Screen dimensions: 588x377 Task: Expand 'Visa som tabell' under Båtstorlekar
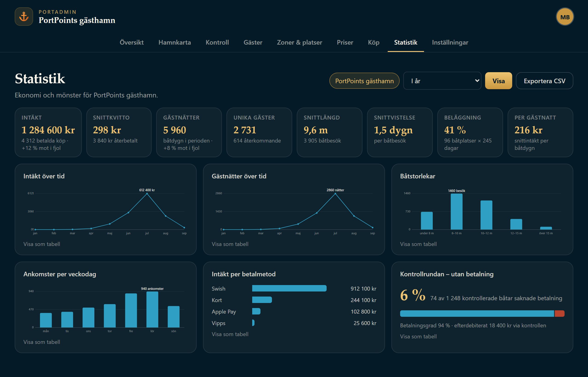click(x=418, y=244)
